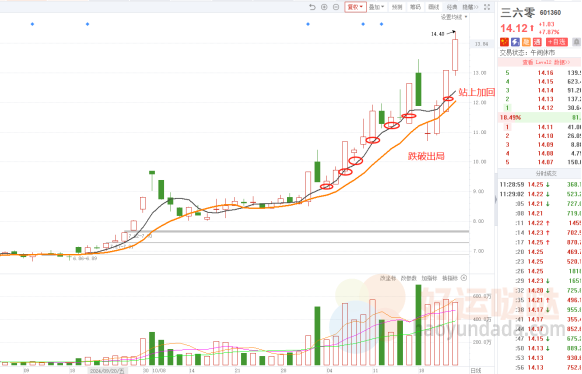The height and width of the screenshot is (374, 582).
Task: Zoom out chart with the minus circle icon
Action: tap(336, 7)
